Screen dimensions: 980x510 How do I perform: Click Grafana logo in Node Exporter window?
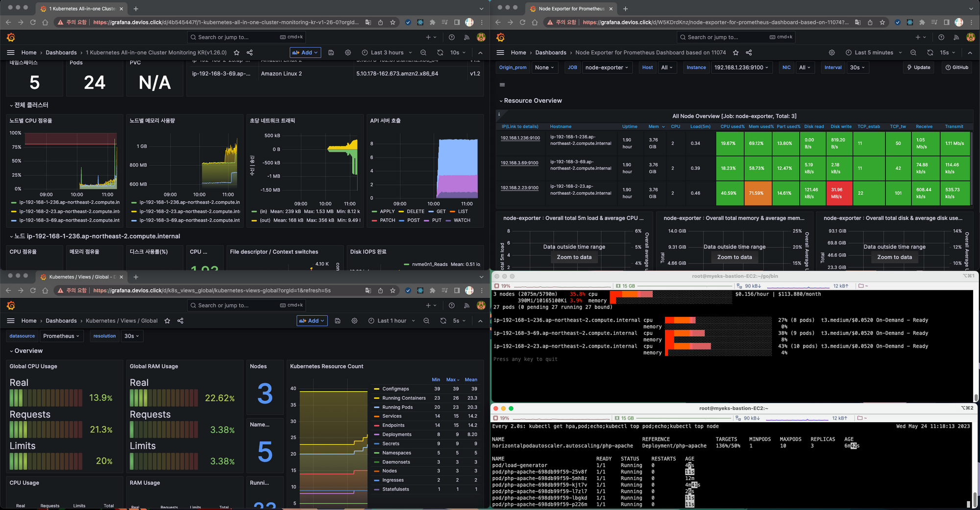[x=500, y=37]
